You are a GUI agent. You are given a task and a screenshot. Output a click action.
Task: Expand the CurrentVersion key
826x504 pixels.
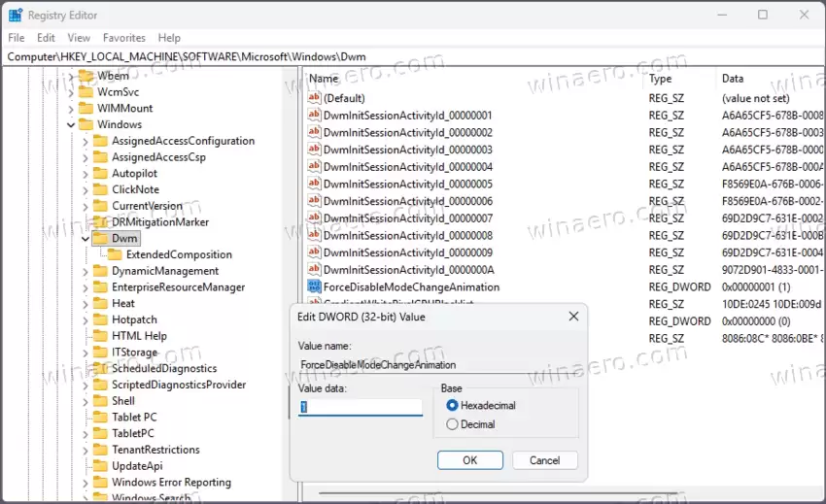tap(86, 207)
